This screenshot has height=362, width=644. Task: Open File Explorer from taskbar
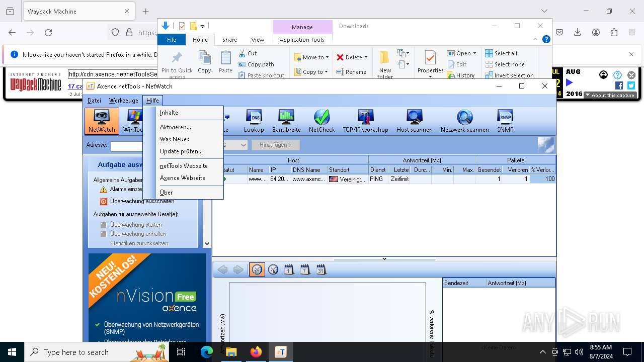(x=231, y=352)
